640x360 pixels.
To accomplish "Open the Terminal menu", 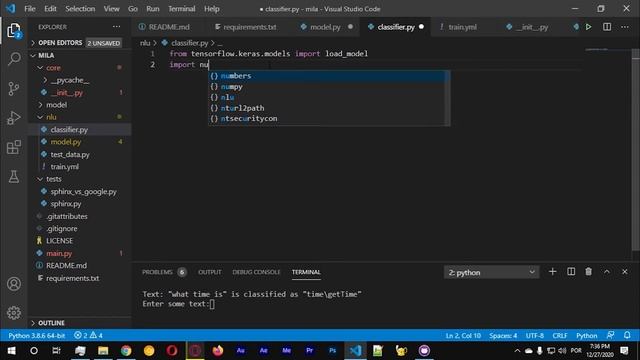I will pos(182,9).
